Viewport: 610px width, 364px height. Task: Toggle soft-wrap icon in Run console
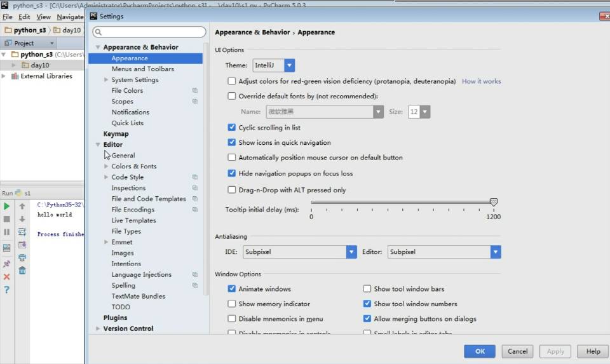pos(22,232)
